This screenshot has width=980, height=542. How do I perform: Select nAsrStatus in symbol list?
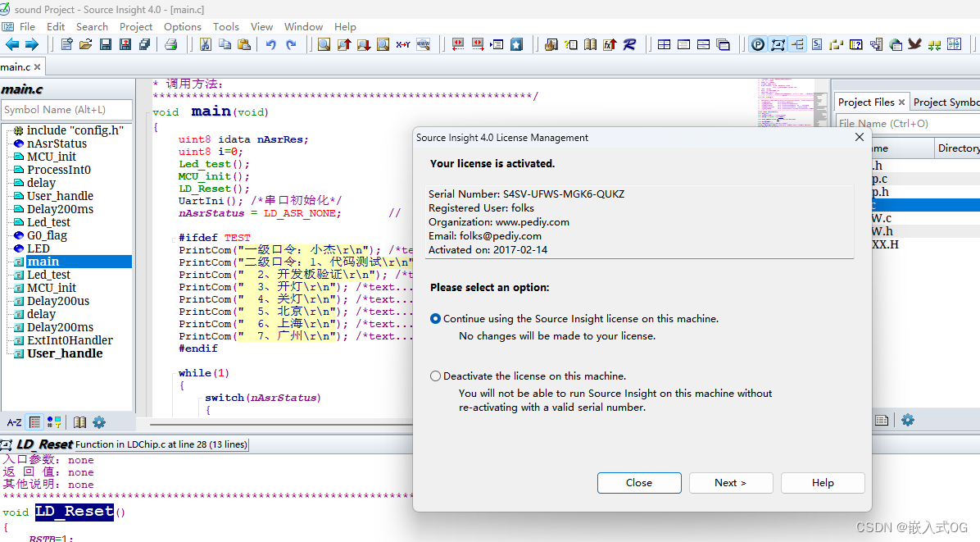coord(57,143)
